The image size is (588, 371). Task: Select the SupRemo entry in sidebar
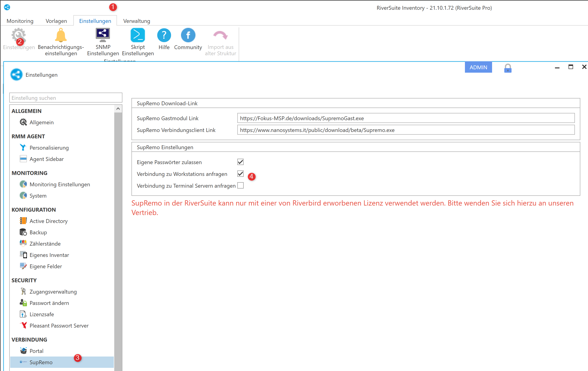[x=62, y=362]
